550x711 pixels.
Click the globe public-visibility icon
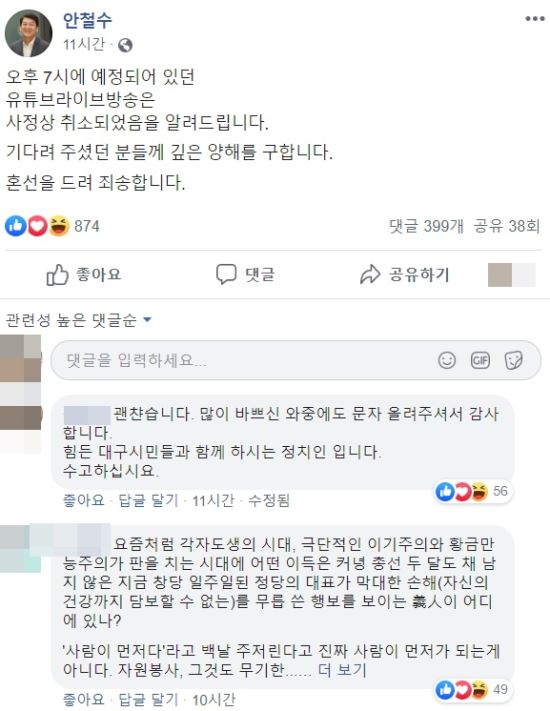tap(125, 45)
